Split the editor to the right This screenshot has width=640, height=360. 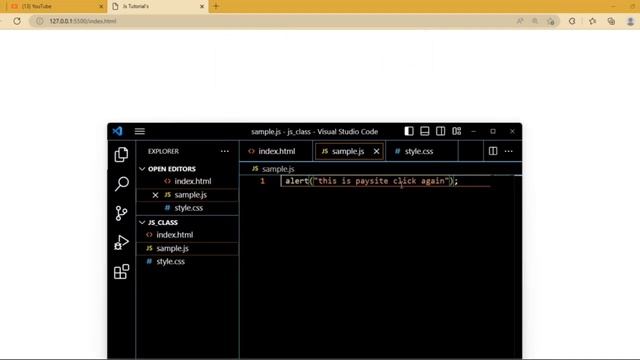coord(493,151)
